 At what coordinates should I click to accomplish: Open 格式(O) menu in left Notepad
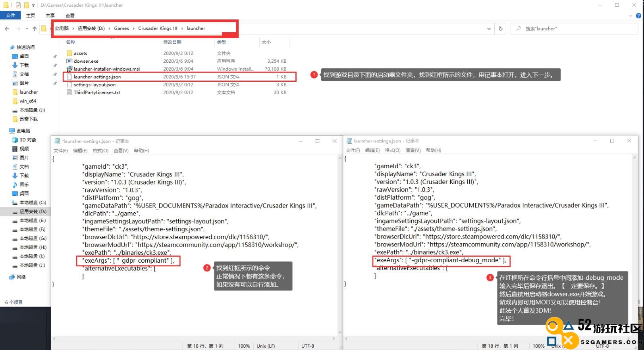tap(100, 150)
